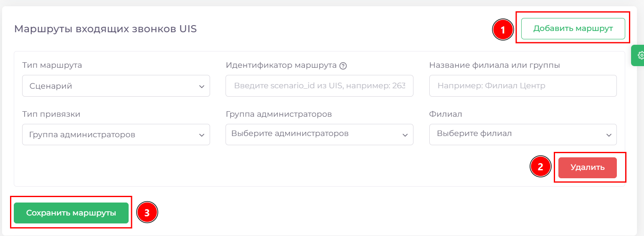644x236 pixels.
Task: Click the Маршруты входящих звонков UIS heading
Action: (x=105, y=29)
